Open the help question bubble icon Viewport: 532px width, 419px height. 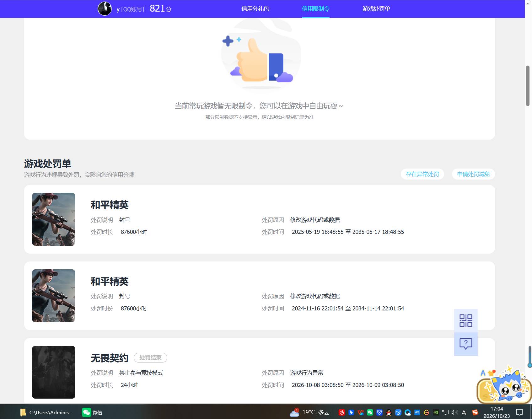pyautogui.click(x=466, y=344)
